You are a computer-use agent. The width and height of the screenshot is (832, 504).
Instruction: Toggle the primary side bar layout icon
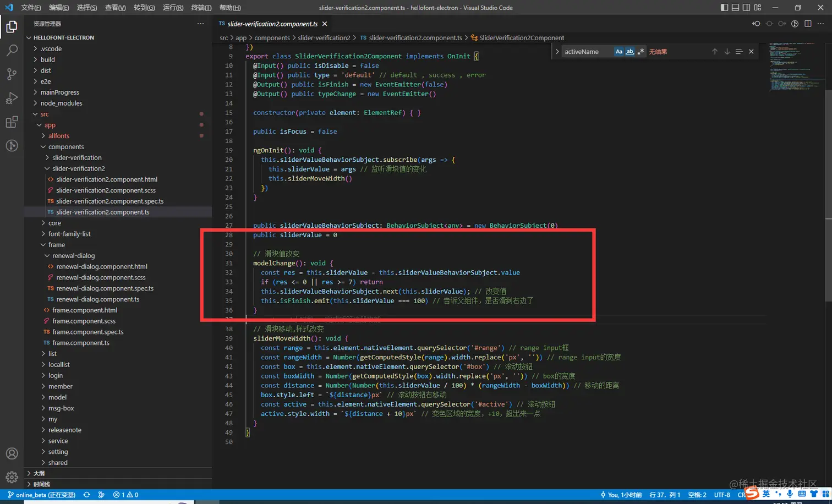point(724,8)
